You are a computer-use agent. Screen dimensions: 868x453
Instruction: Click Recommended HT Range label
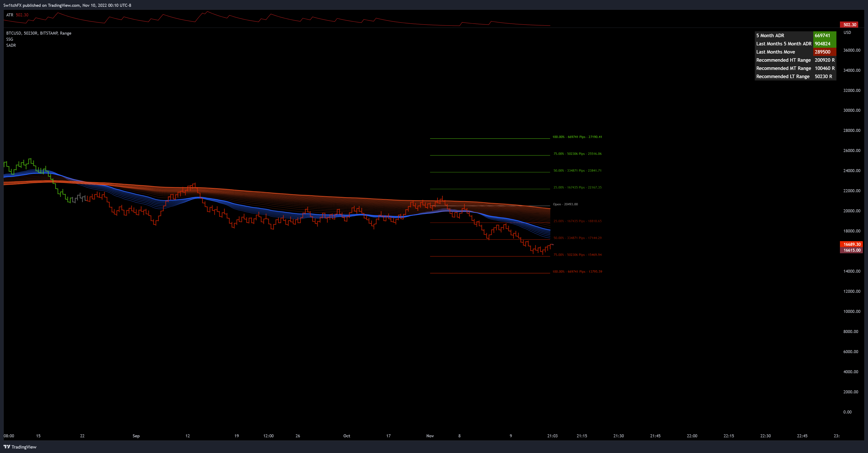click(x=784, y=60)
